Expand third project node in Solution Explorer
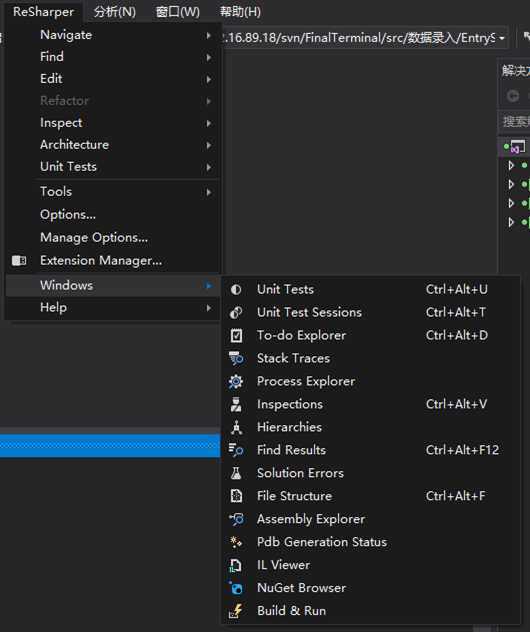Viewport: 530px width, 632px height. coord(511,203)
